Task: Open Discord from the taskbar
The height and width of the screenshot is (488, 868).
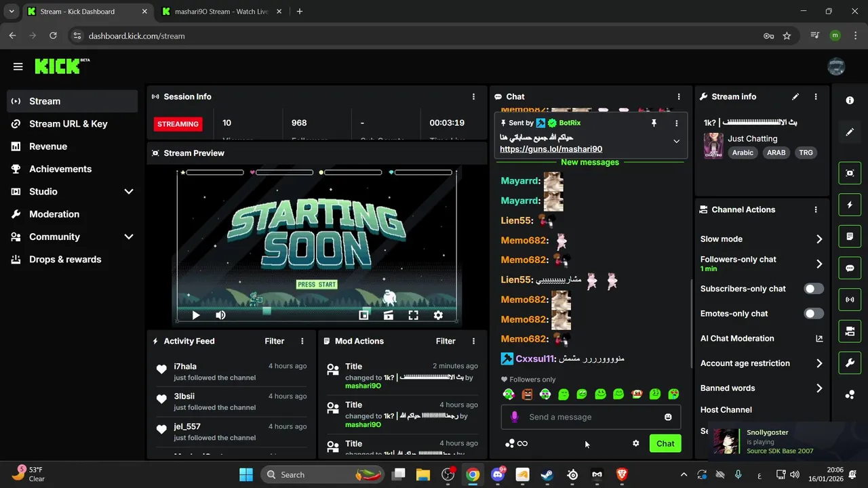Action: (x=498, y=474)
